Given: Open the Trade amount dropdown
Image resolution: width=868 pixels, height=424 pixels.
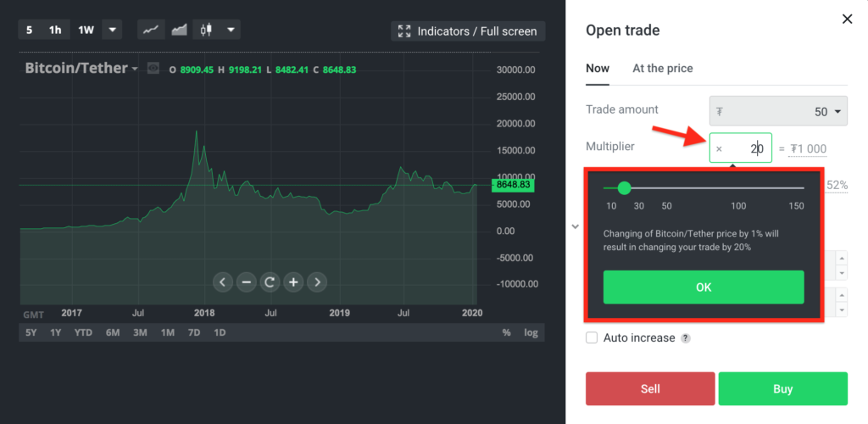Looking at the screenshot, I should pos(778,112).
